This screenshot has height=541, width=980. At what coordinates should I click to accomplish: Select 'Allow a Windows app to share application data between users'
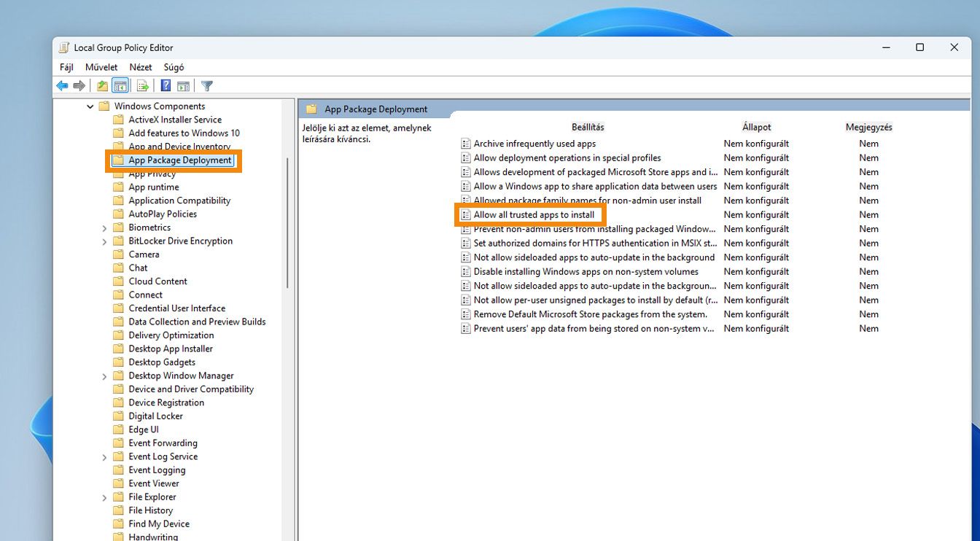click(x=595, y=186)
